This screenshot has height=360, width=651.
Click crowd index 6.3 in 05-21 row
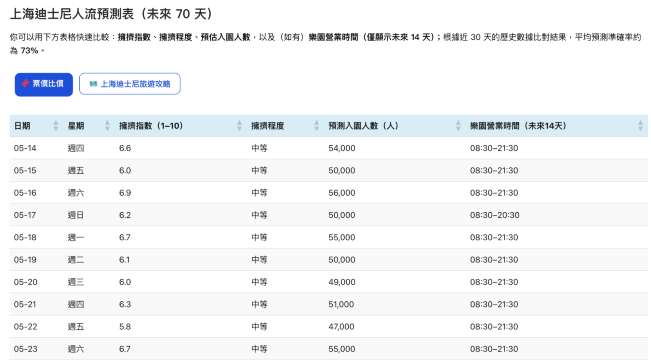tap(125, 304)
